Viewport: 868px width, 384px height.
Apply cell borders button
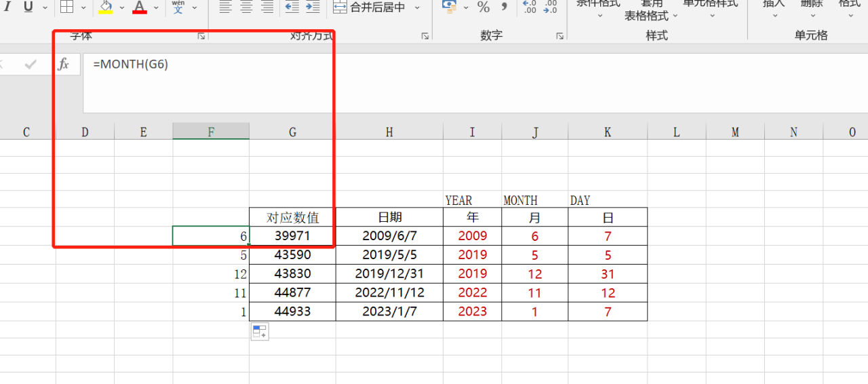pyautogui.click(x=66, y=7)
